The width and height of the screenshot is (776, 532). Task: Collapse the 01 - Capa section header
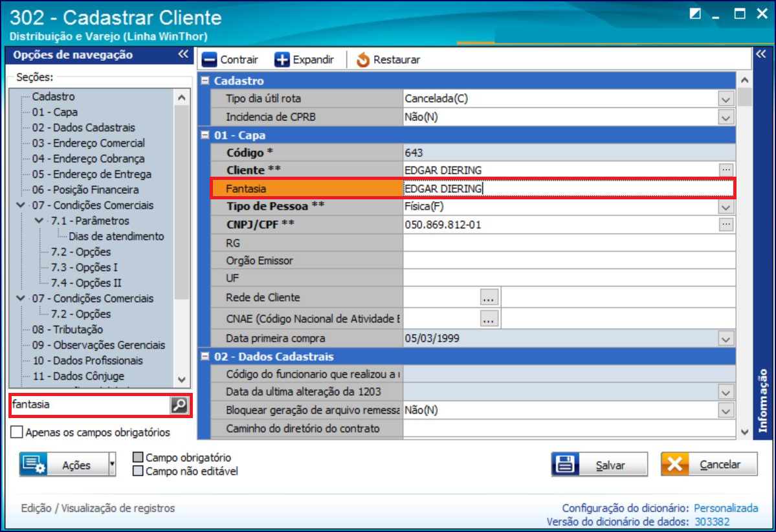[x=205, y=135]
